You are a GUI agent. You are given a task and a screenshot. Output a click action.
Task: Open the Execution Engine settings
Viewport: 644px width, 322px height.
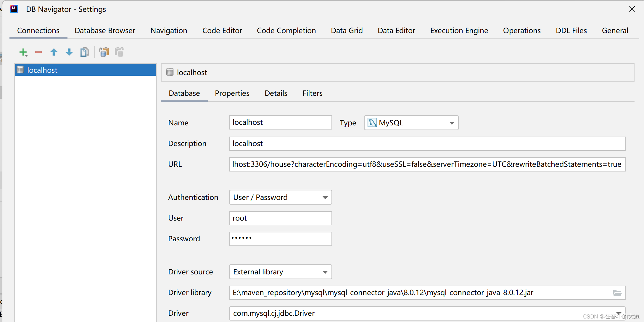click(x=459, y=30)
